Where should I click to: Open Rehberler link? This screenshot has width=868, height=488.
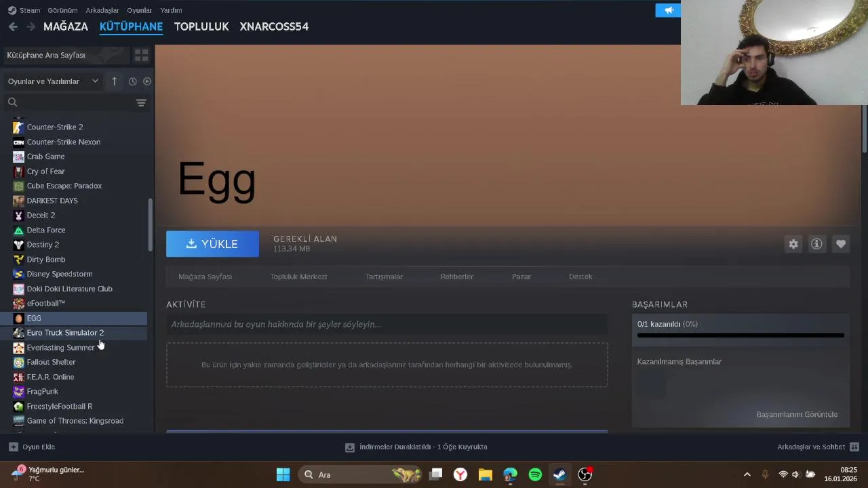tap(456, 277)
